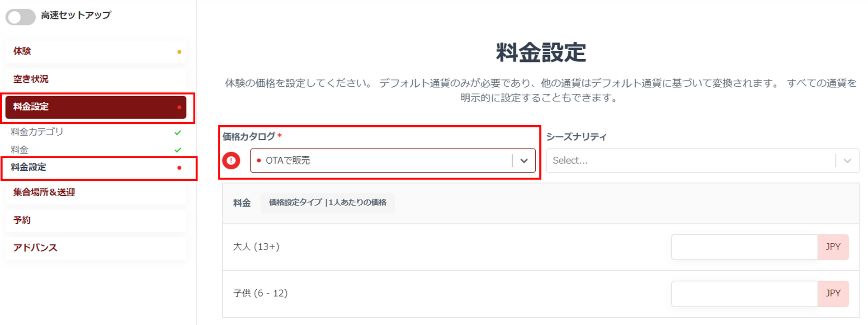Image resolution: width=868 pixels, height=325 pixels.
Task: Open the 価格カタログ dropdown arrow
Action: pos(524,160)
